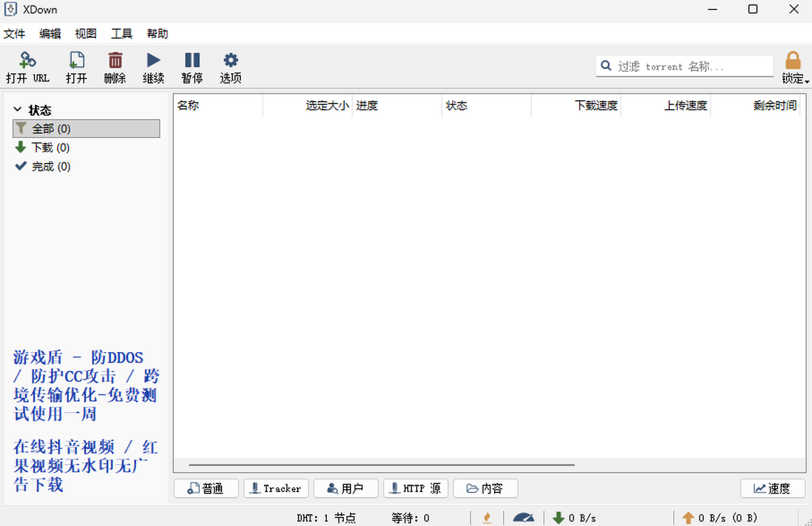
Task: Open the 锁定 dropdown arrow
Action: (x=807, y=81)
